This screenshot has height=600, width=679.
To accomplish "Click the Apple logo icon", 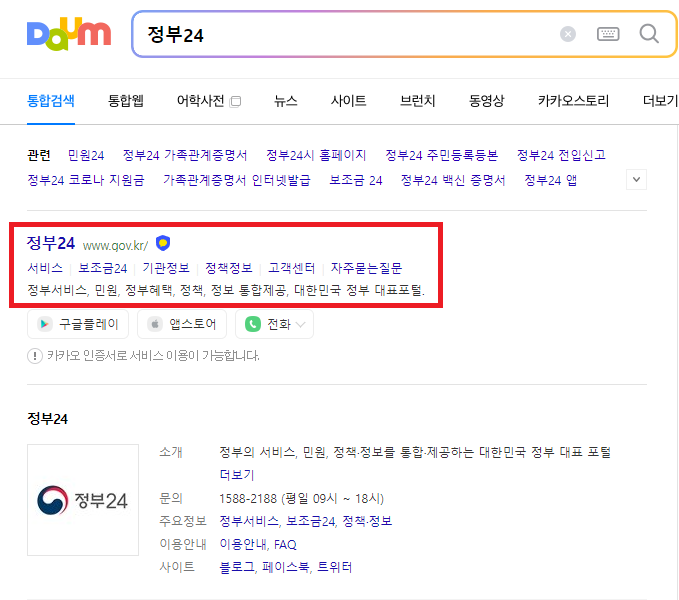I will (155, 324).
